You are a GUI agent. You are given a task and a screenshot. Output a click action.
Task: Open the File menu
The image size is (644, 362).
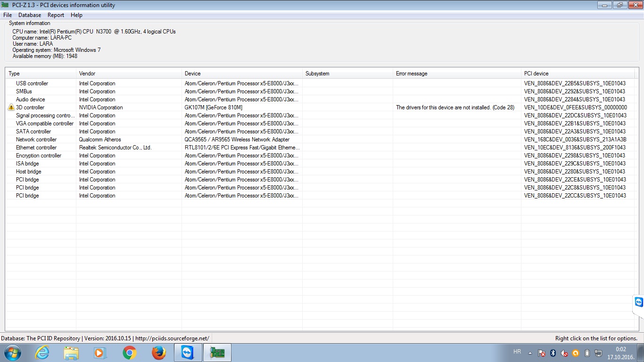[x=8, y=15]
